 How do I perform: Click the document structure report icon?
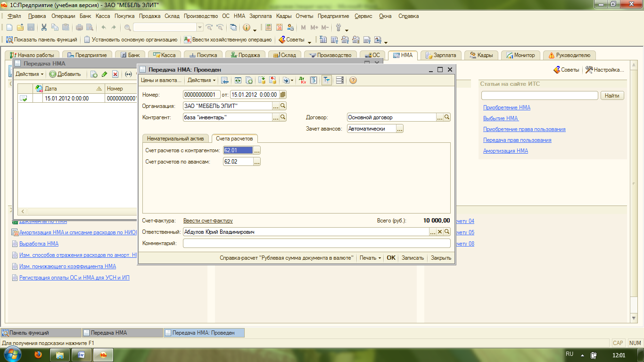tap(314, 80)
